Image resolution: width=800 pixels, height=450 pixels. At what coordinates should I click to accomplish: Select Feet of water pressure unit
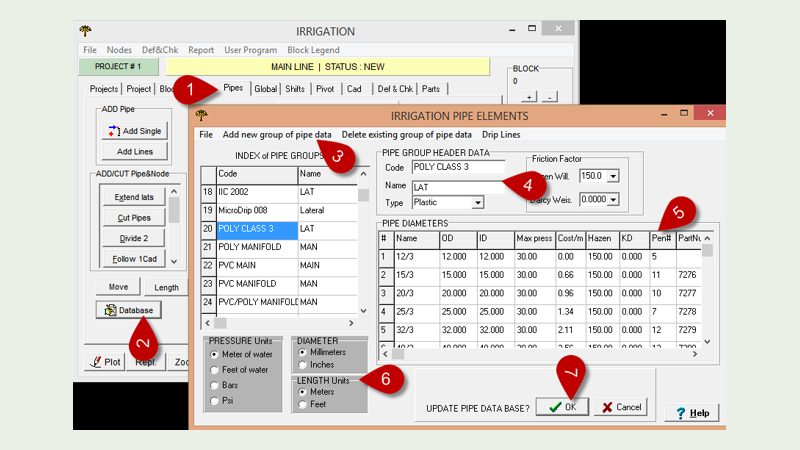pos(214,370)
